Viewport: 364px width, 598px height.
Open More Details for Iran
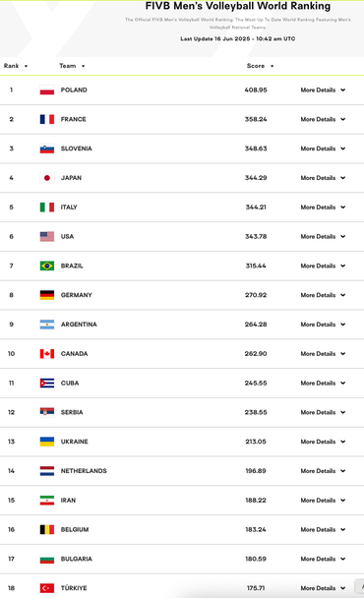click(323, 500)
